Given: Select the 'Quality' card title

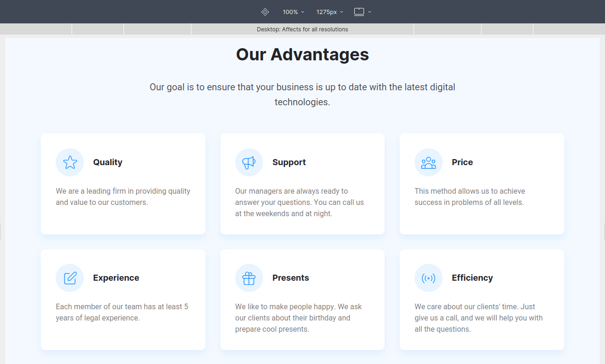Looking at the screenshot, I should pos(108,162).
